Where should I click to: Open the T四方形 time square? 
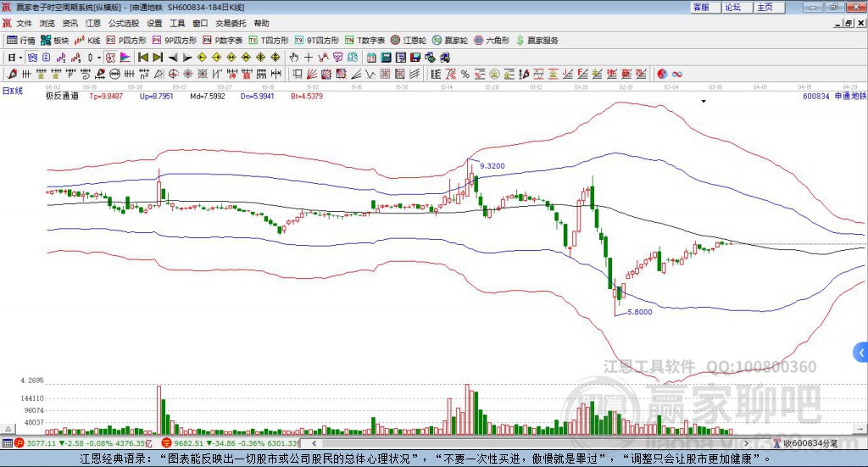[269, 41]
